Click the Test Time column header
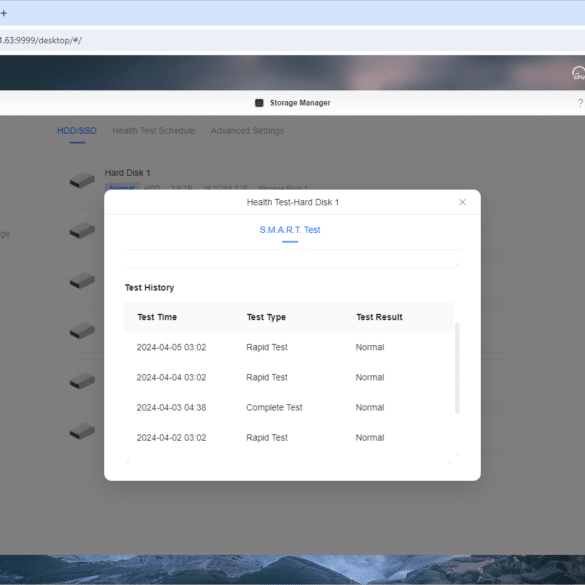585x585 pixels. (x=157, y=317)
